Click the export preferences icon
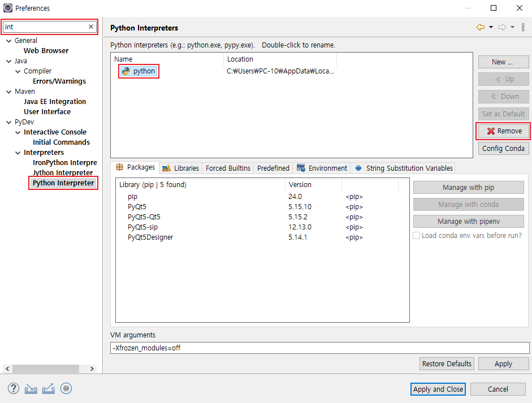 (49, 389)
